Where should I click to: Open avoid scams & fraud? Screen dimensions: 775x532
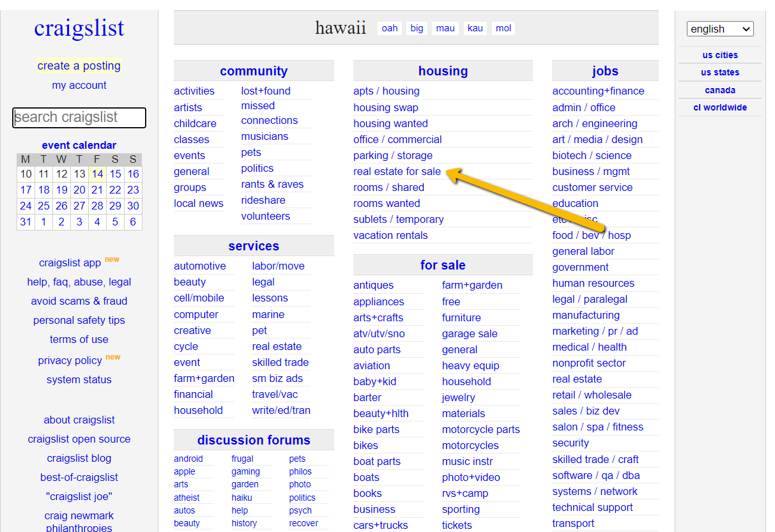pyautogui.click(x=79, y=301)
